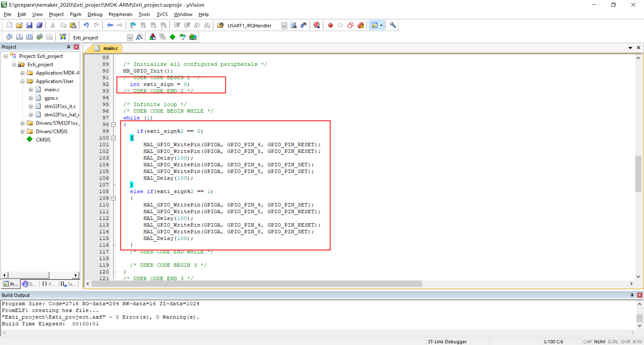The image size is (644, 345).
Task: Click the Unindent selected text icon
Action: (187, 25)
